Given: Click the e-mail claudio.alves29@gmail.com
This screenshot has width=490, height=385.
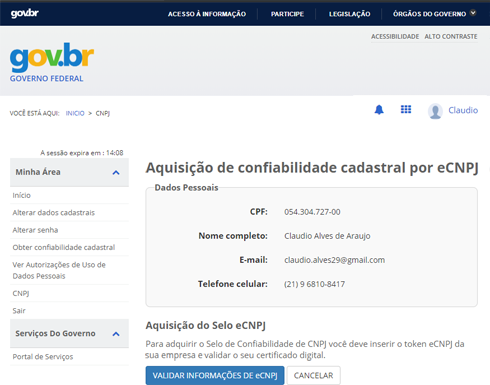Looking at the screenshot, I should pos(334,260).
